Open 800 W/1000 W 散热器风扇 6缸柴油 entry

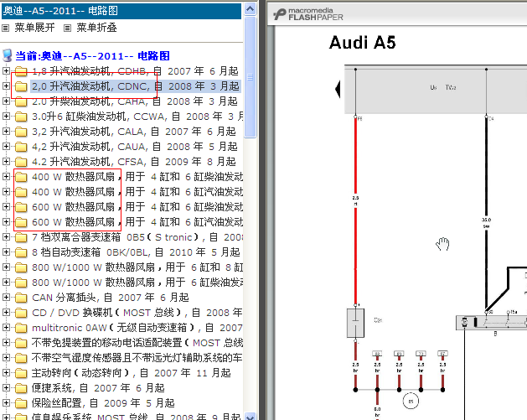pos(137,283)
